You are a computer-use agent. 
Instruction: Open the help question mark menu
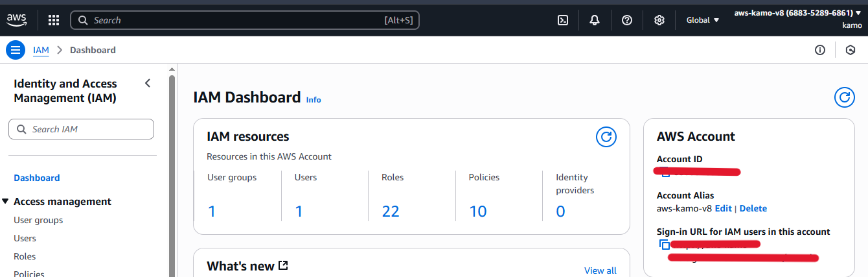(626, 20)
